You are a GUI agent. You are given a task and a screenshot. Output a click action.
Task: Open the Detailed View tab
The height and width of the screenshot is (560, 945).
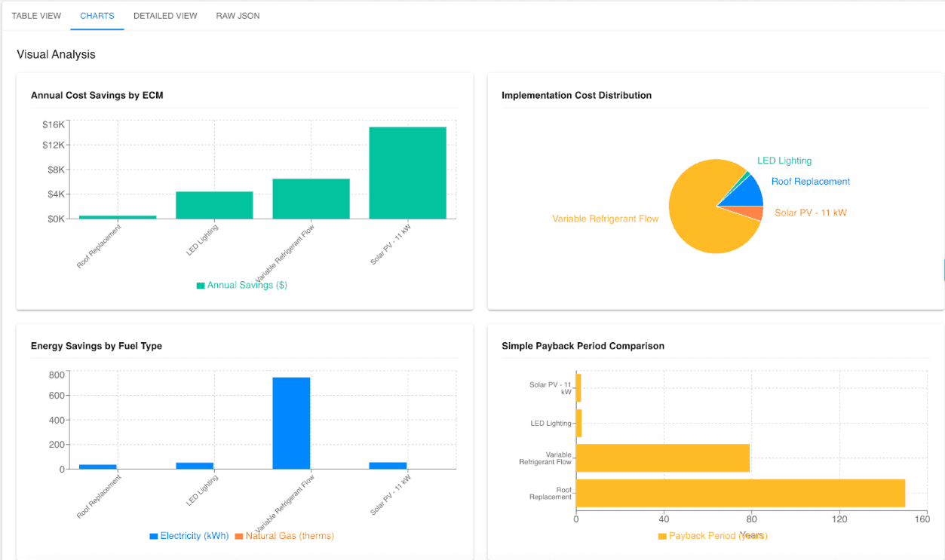point(165,16)
